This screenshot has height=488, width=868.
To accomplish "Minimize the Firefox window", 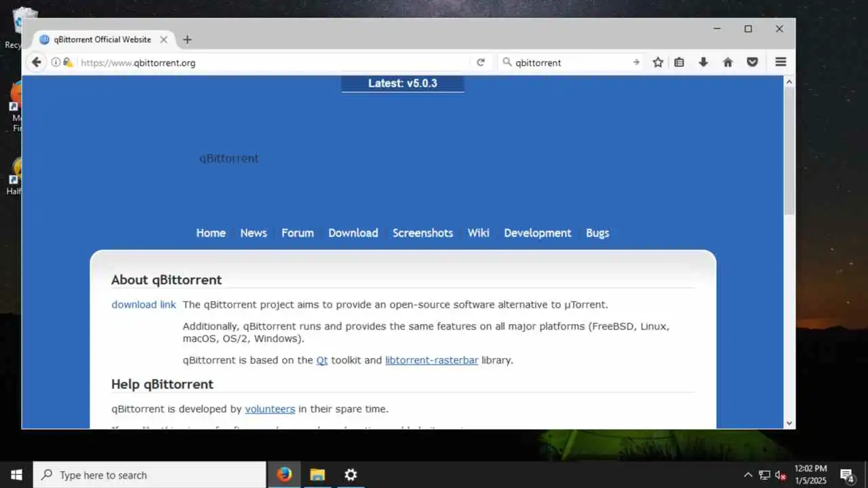I will click(717, 28).
